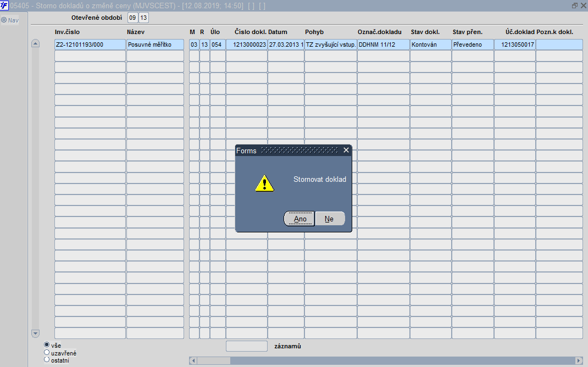Screen dimensions: 588x367
Task: Click the restore window icon top right
Action: pyautogui.click(x=574, y=5)
